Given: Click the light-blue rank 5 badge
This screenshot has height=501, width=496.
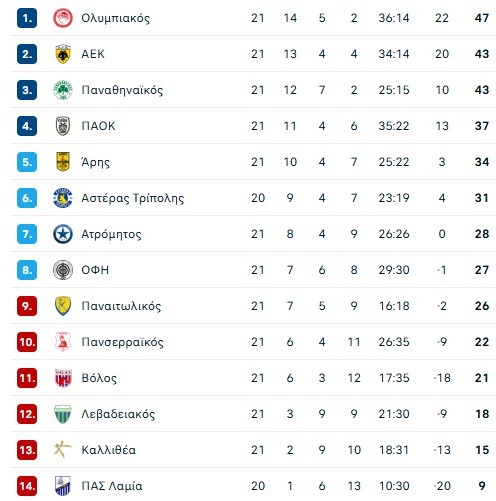Looking at the screenshot, I should (x=27, y=162).
